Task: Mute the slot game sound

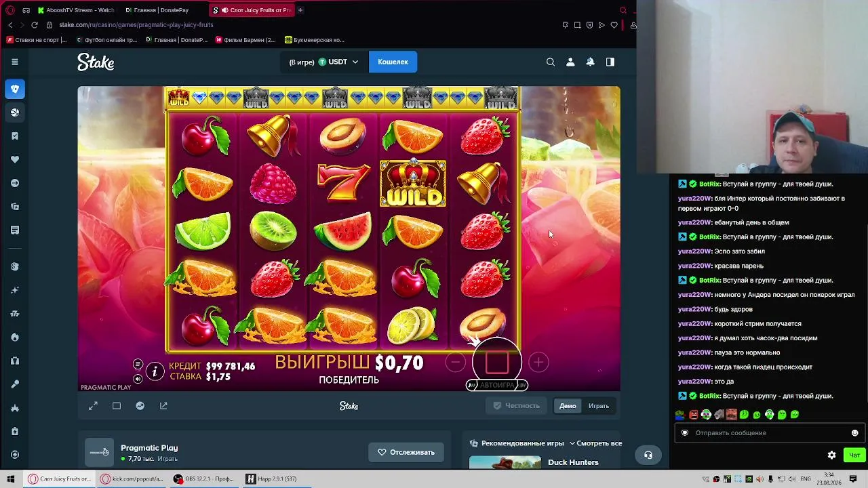Action: coord(138,379)
